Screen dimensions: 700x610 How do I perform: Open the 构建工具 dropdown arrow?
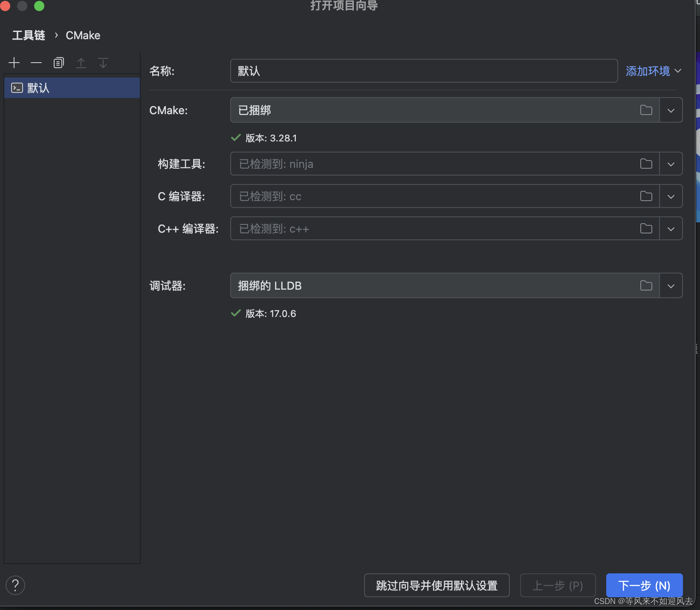671,164
